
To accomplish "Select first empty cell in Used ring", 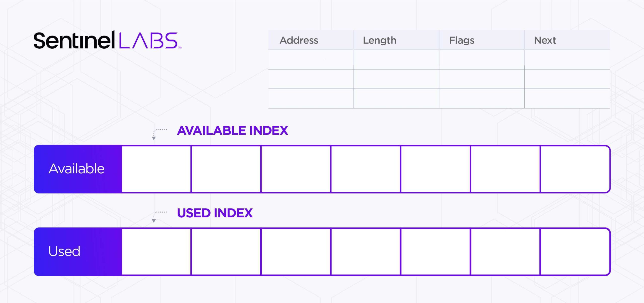I will [156, 251].
